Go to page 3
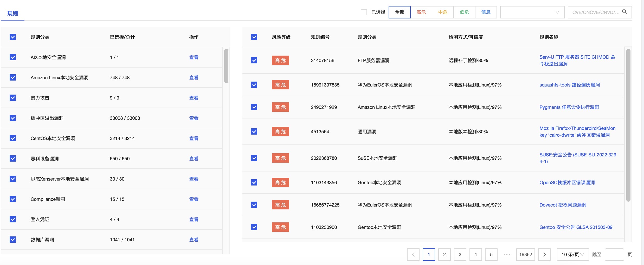The height and width of the screenshot is (265, 644). [460, 255]
